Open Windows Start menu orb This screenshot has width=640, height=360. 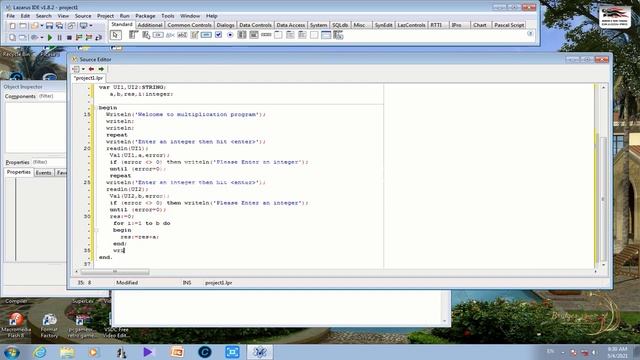pos(12,352)
